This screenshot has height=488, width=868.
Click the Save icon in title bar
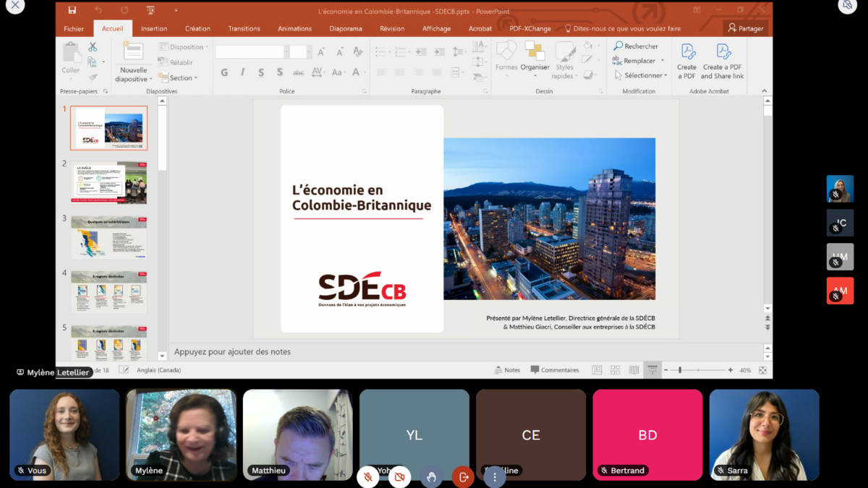pos(72,11)
